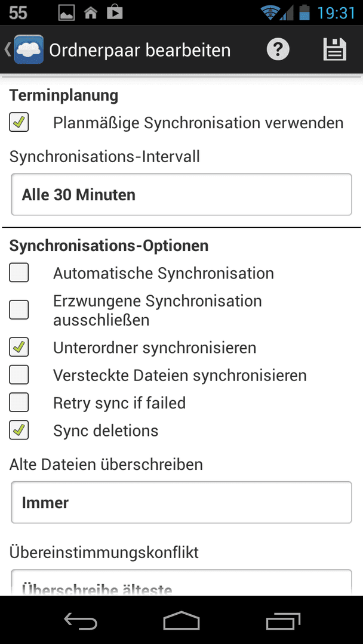This screenshot has width=363, height=644.
Task: Uncheck Planmäßige Synchronisation verwenden checkbox
Action: point(19,122)
